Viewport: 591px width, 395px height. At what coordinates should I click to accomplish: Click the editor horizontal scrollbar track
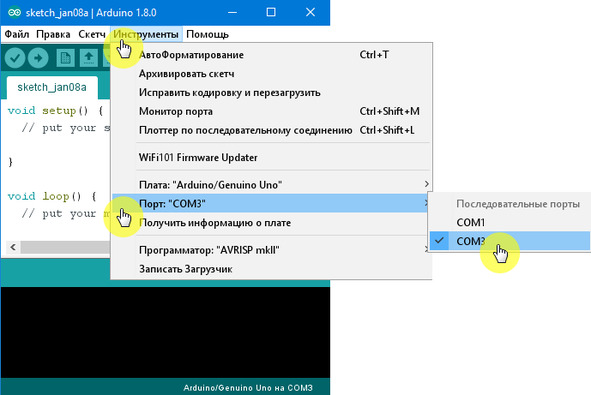(x=65, y=247)
